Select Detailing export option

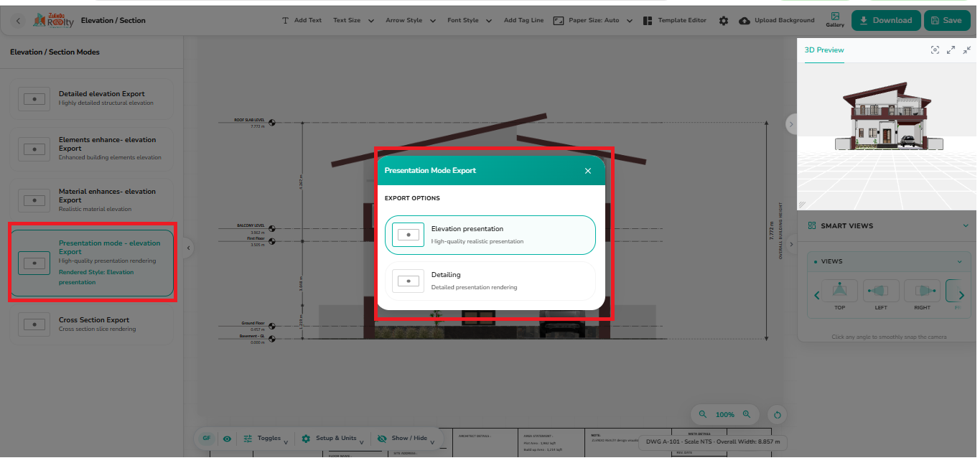pos(490,281)
